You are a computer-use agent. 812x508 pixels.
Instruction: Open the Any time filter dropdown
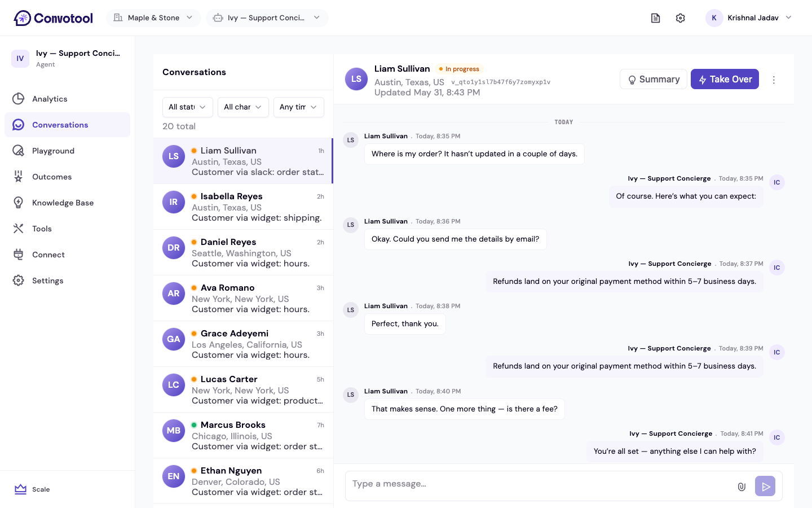299,107
